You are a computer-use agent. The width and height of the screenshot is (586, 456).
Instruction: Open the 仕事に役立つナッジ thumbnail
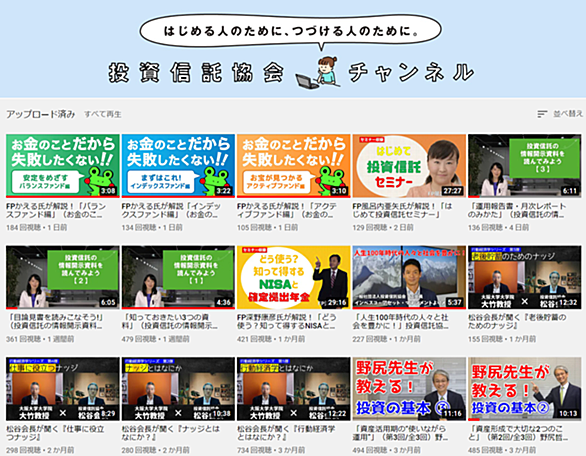(63, 389)
